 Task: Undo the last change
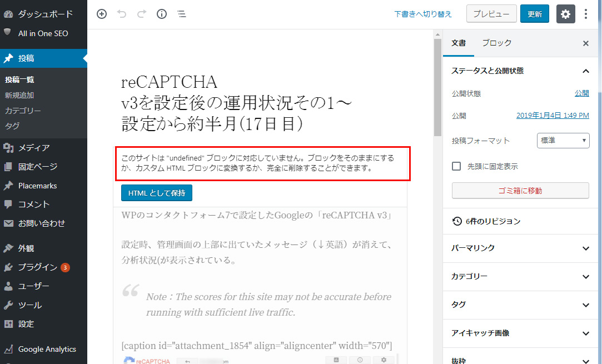tap(122, 14)
